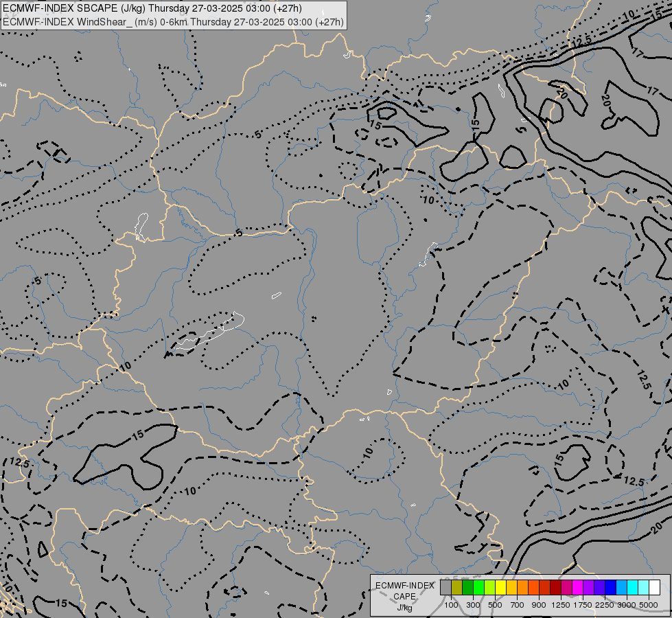This screenshot has width=672, height=618.
Task: Select the amber swatch left of the 700 tick
Action: [511, 587]
